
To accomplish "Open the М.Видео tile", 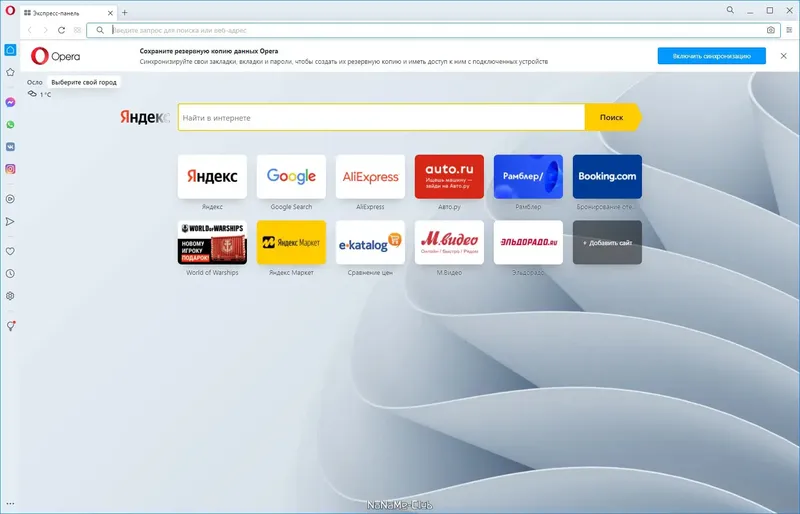I will 449,242.
